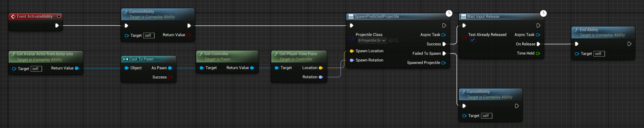Click CancelAbility exec output pin
The height and width of the screenshot is (128, 644).
pos(517,106)
